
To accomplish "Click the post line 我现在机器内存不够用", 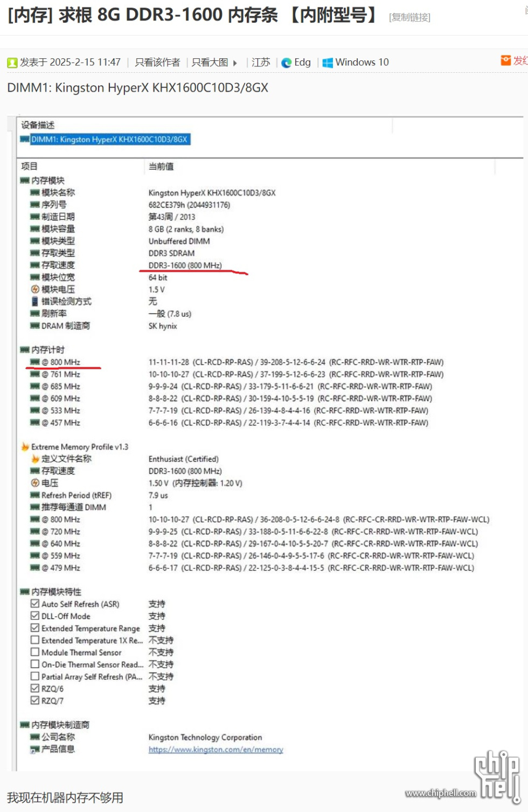I will pyautogui.click(x=65, y=797).
